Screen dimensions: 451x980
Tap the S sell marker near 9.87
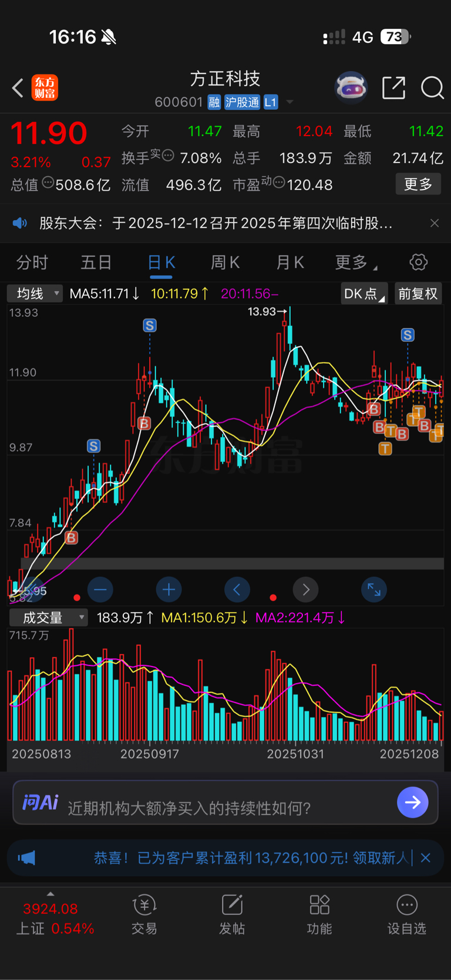(93, 446)
